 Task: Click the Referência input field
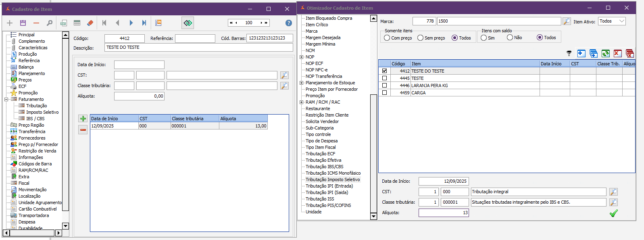(x=195, y=38)
